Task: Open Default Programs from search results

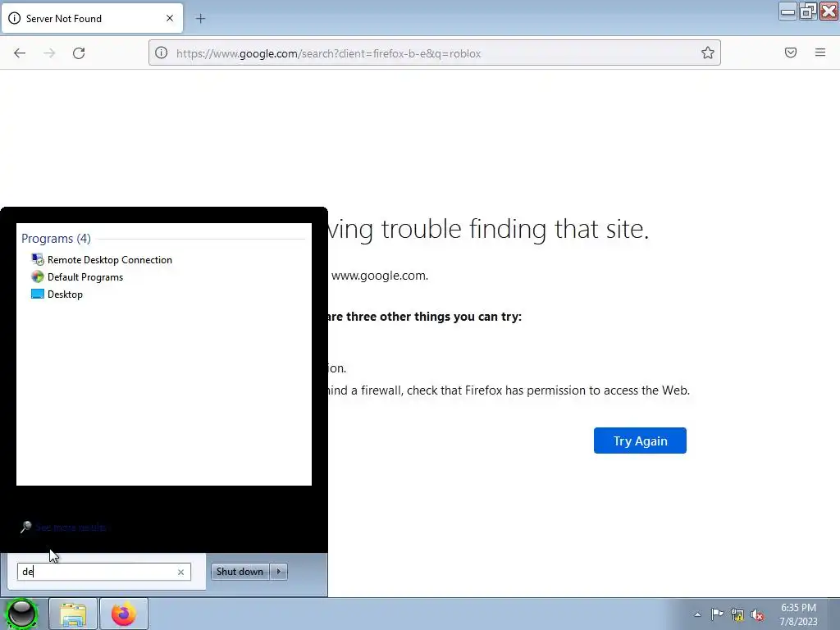Action: (x=77, y=277)
